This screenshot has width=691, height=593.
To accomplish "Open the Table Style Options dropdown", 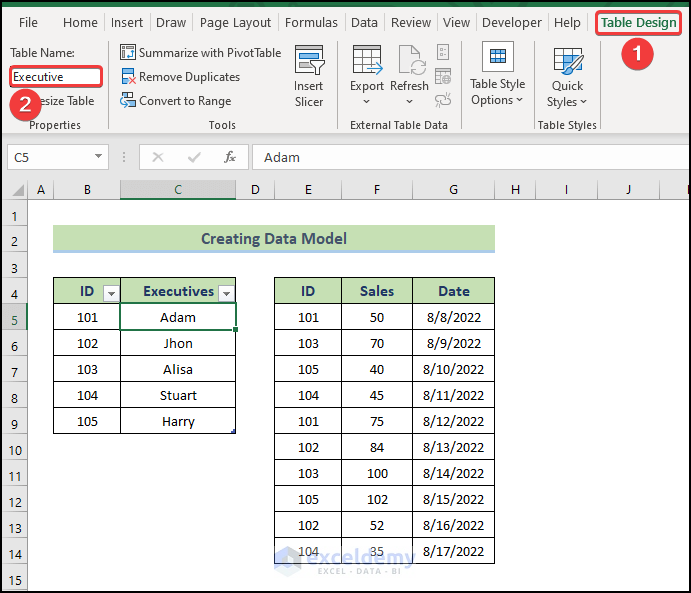I will (497, 74).
